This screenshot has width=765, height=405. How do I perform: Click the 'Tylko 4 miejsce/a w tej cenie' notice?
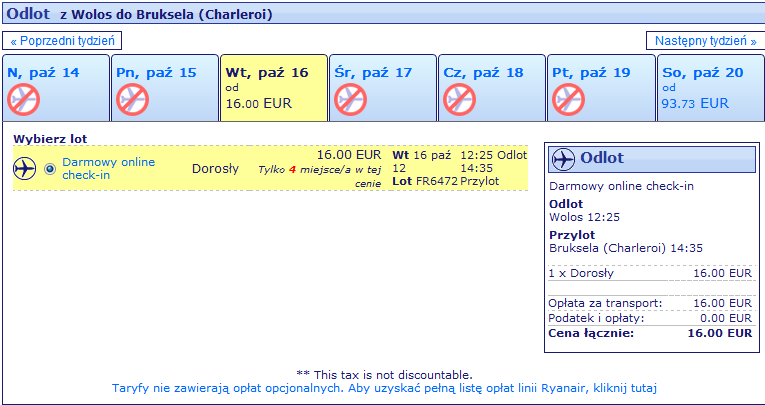[320, 177]
